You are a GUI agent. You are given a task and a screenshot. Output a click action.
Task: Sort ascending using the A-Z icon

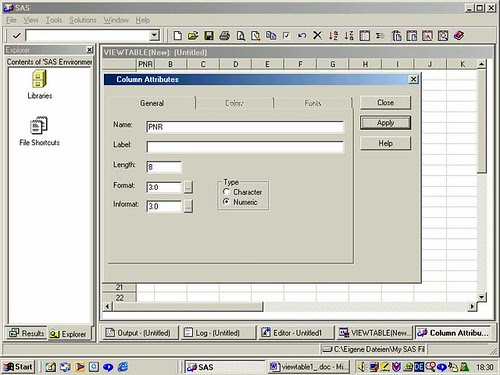point(333,35)
